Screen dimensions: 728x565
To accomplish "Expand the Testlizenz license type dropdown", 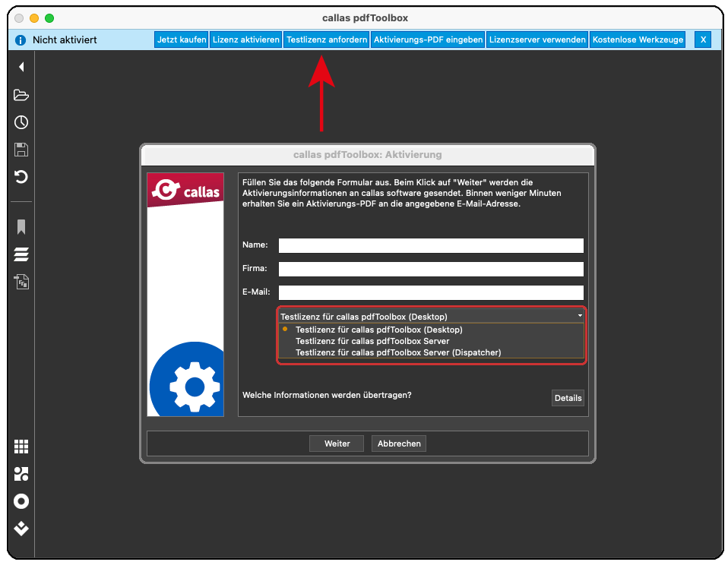I will [x=431, y=316].
